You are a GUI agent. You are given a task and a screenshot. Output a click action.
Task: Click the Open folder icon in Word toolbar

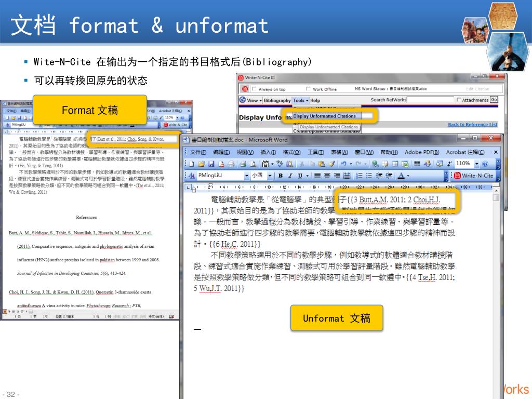pos(201,164)
